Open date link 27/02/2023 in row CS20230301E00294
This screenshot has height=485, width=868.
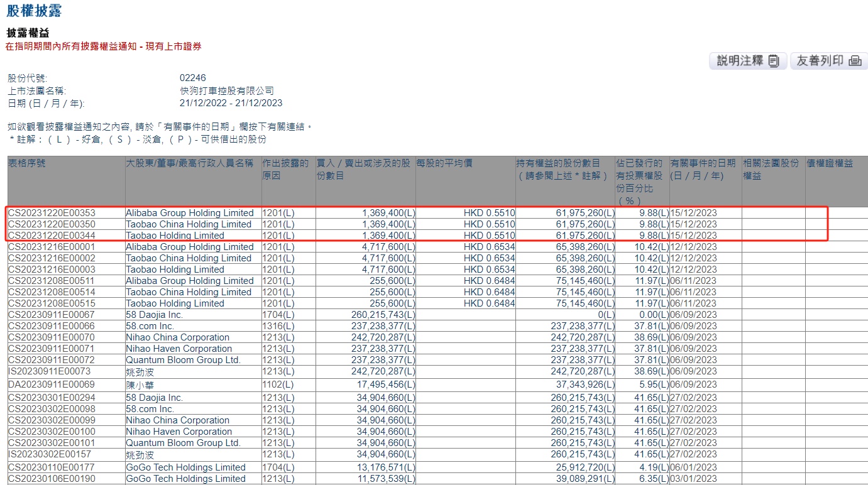(693, 398)
